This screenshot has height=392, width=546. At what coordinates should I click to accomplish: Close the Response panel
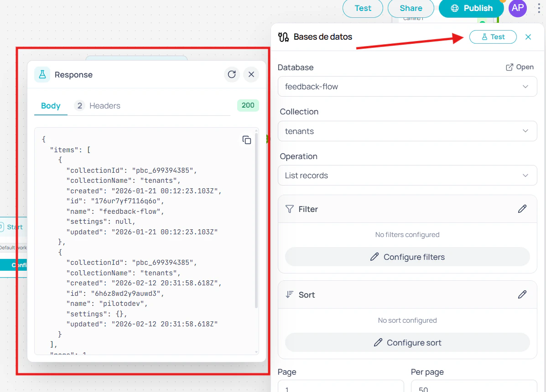[251, 74]
